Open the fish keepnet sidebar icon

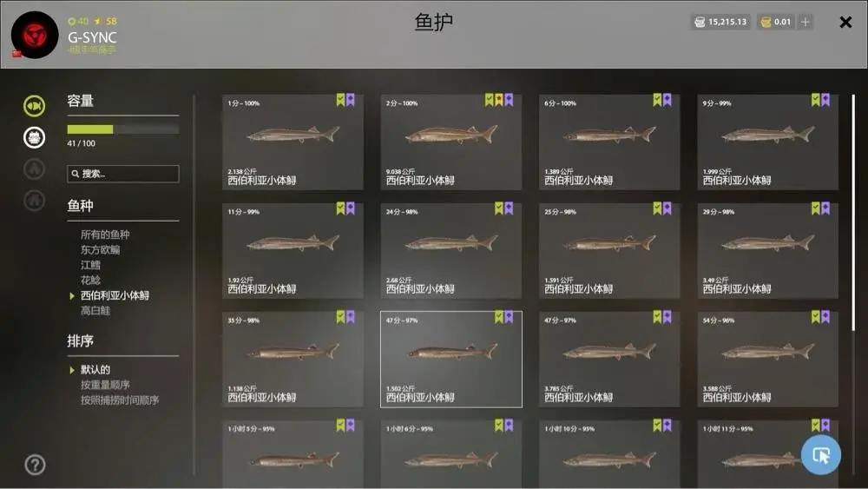[x=35, y=106]
